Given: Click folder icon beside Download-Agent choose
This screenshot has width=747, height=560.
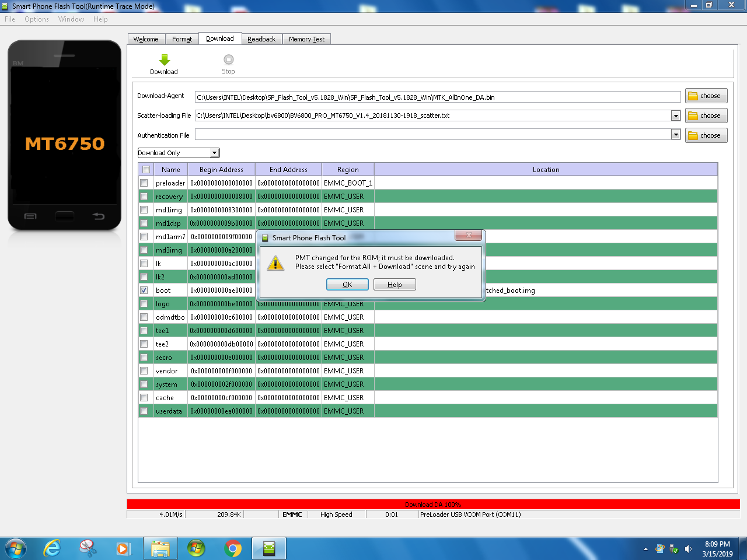Looking at the screenshot, I should (693, 96).
